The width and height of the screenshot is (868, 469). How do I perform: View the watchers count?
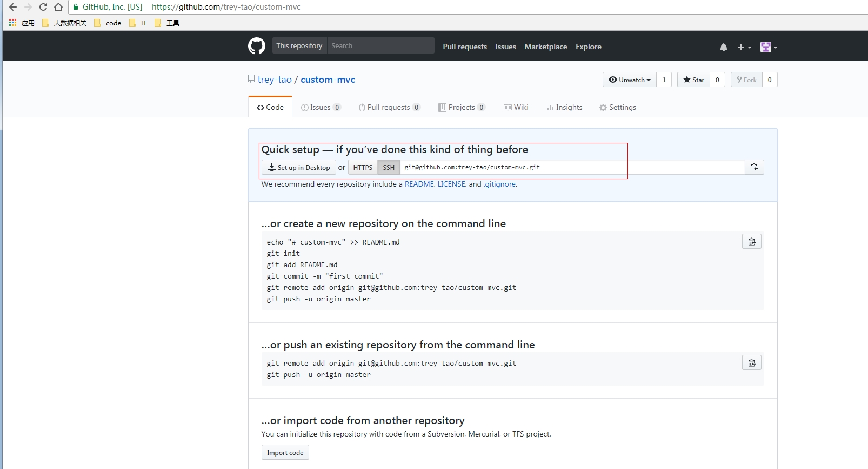664,80
